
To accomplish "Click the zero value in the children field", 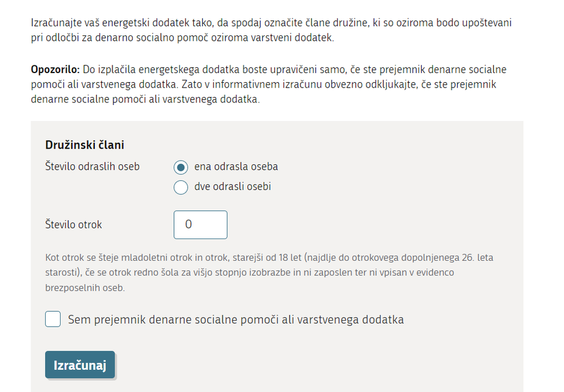I will pos(188,225).
